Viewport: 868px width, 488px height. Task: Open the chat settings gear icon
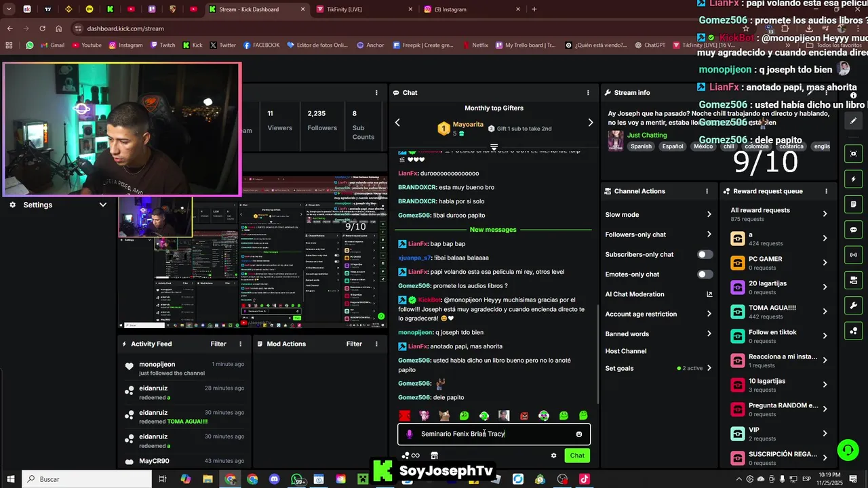553,455
